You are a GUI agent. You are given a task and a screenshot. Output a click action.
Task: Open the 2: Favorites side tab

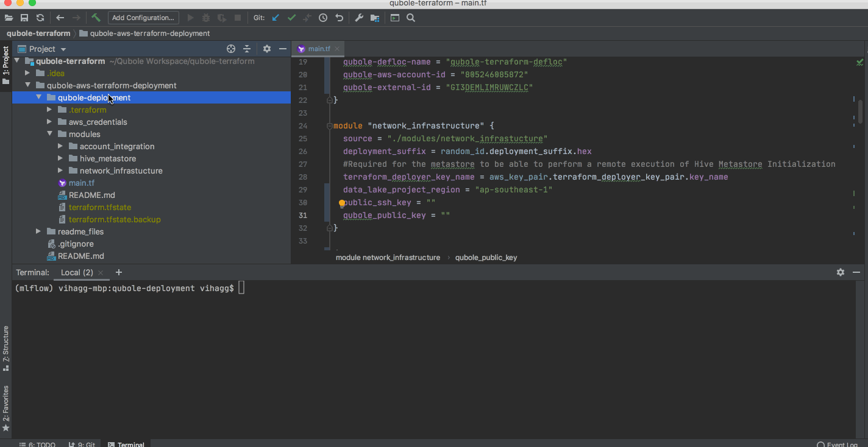pos(5,408)
